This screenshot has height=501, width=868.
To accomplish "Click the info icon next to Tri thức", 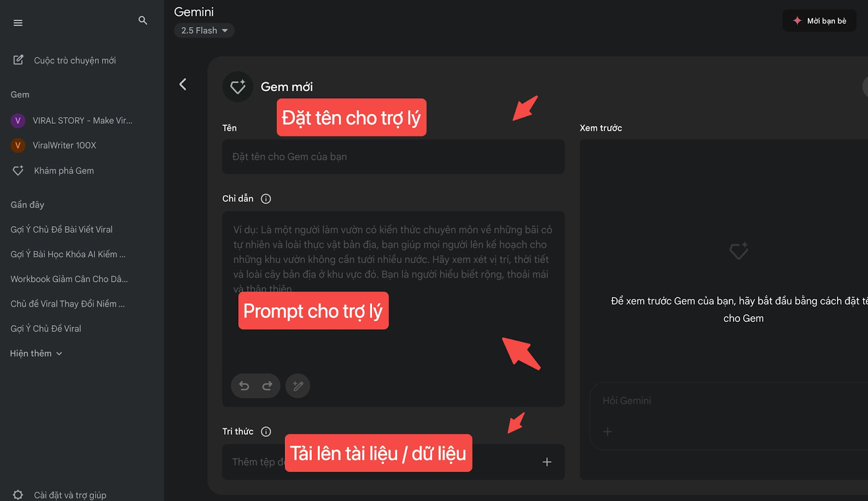I will [266, 432].
